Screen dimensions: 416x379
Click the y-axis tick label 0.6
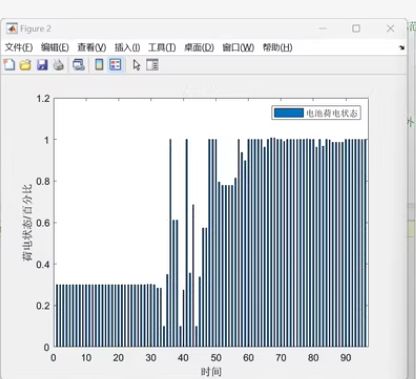[x=43, y=223]
